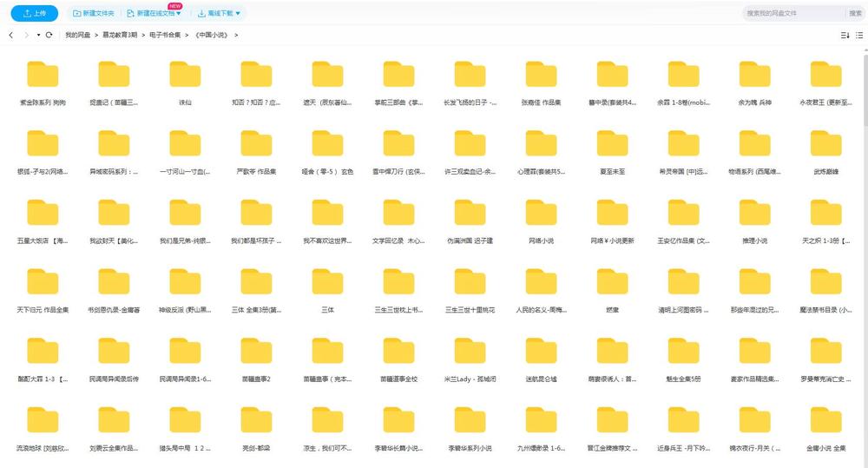Select the 书剑恩仇录-金庸著 label
This screenshot has width=868, height=468.
click(x=114, y=310)
